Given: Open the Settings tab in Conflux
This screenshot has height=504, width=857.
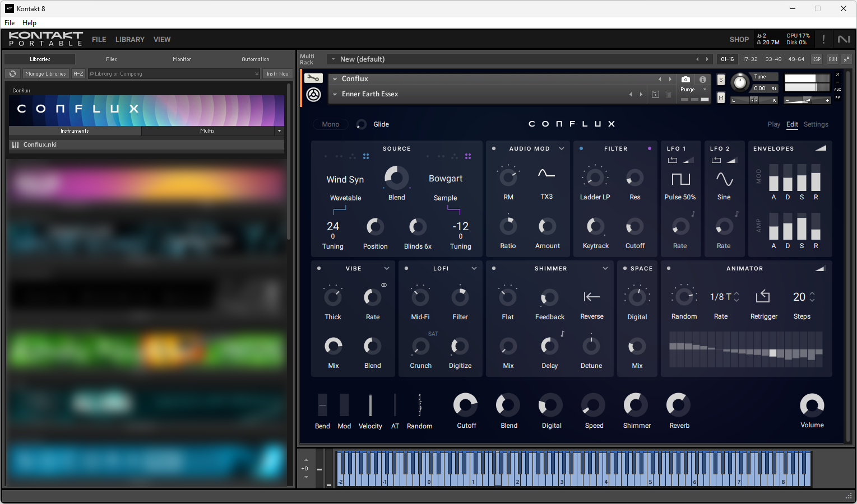Looking at the screenshot, I should point(816,124).
